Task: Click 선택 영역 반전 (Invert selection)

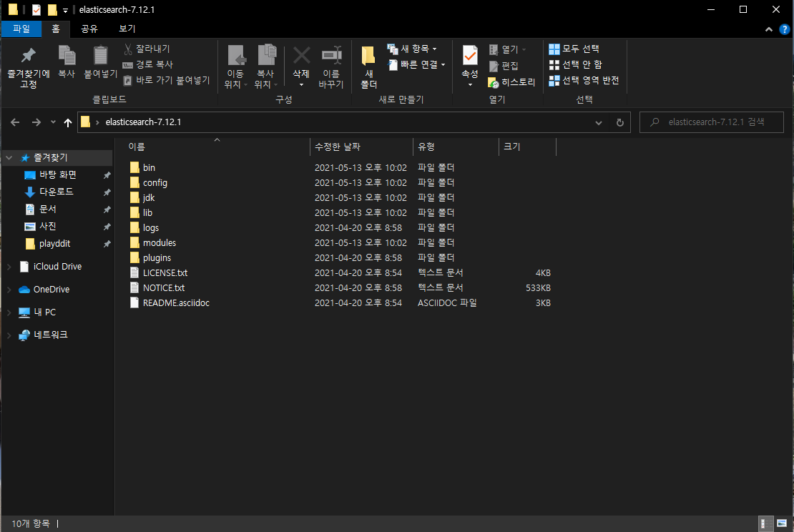Action: 584,80
